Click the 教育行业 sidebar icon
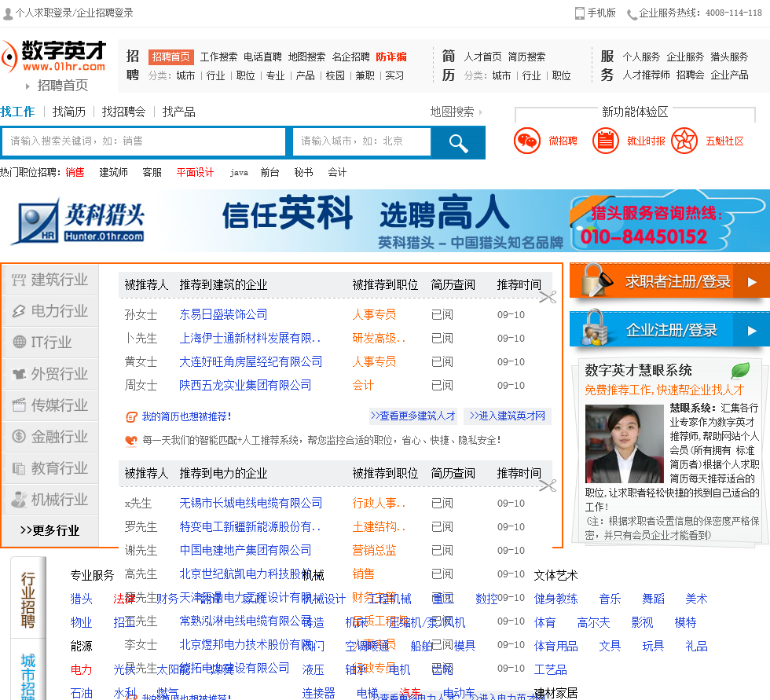The height and width of the screenshot is (700, 770). 19,468
